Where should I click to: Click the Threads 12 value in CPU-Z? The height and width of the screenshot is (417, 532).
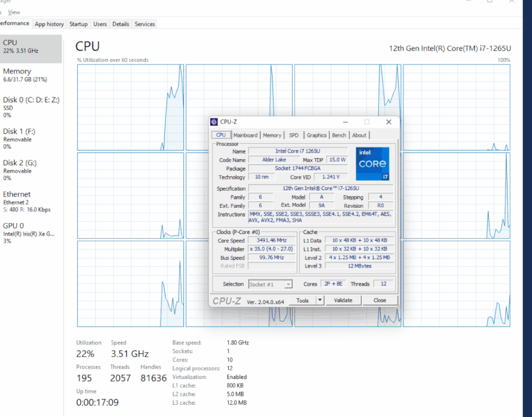pos(384,283)
